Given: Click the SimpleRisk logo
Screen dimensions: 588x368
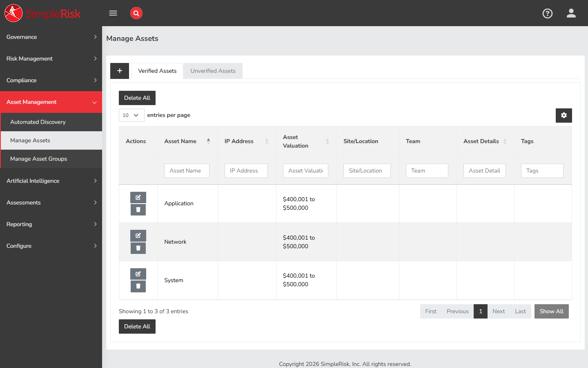Looking at the screenshot, I should [x=42, y=13].
